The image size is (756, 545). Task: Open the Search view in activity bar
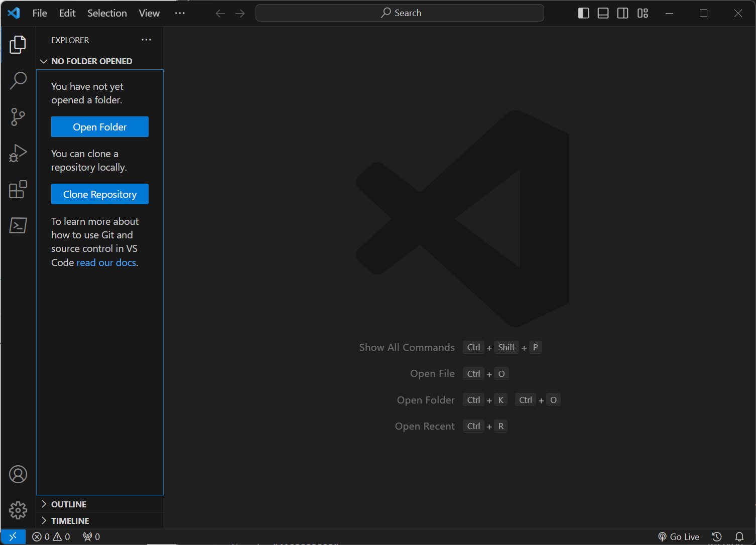18,80
